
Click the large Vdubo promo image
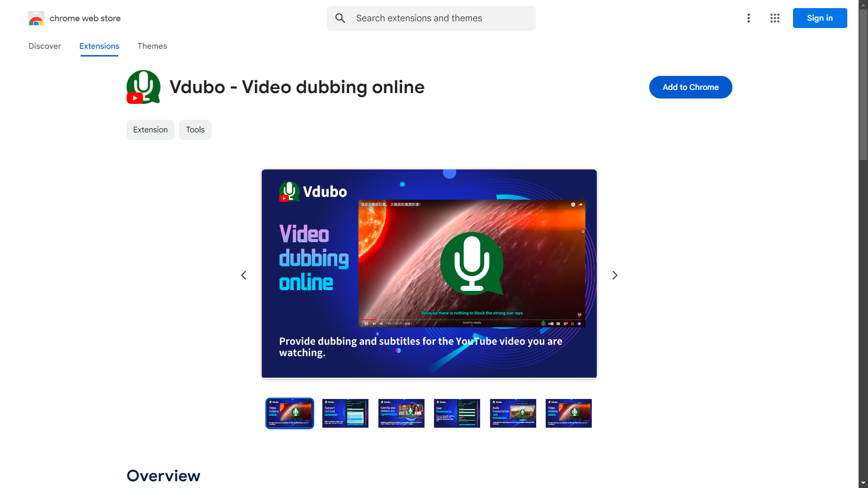point(429,273)
